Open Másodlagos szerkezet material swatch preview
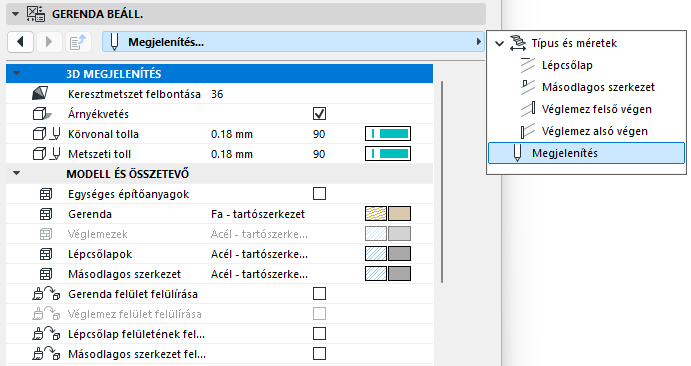The width and height of the screenshot is (691, 366). 388,274
